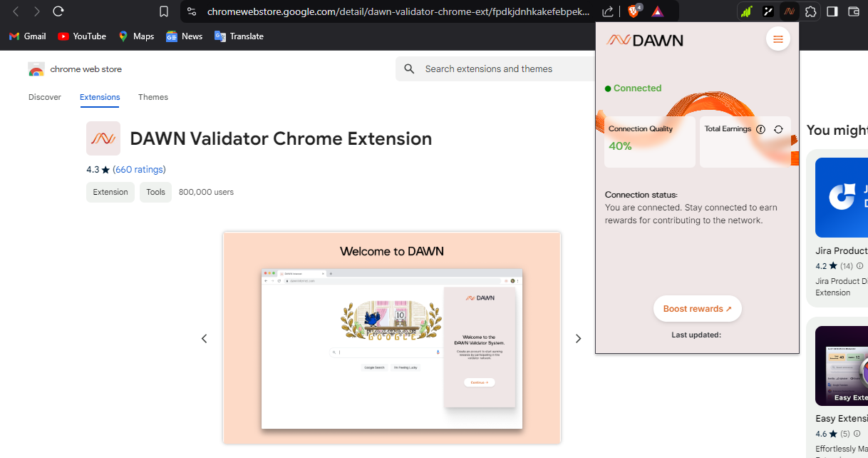Screen dimensions: 868x458
Task: Open the browser Extensions puzzle icon
Action: (810, 11)
